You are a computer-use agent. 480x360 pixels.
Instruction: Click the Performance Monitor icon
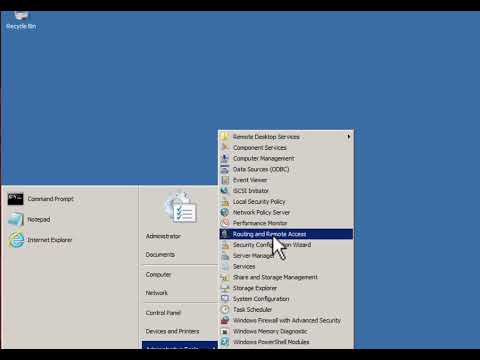pyautogui.click(x=225, y=223)
